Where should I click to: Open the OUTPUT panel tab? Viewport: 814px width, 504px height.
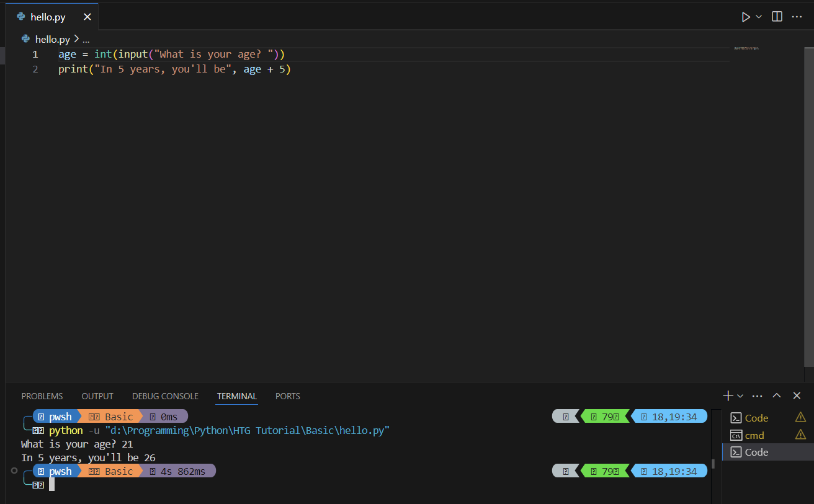[x=97, y=396]
